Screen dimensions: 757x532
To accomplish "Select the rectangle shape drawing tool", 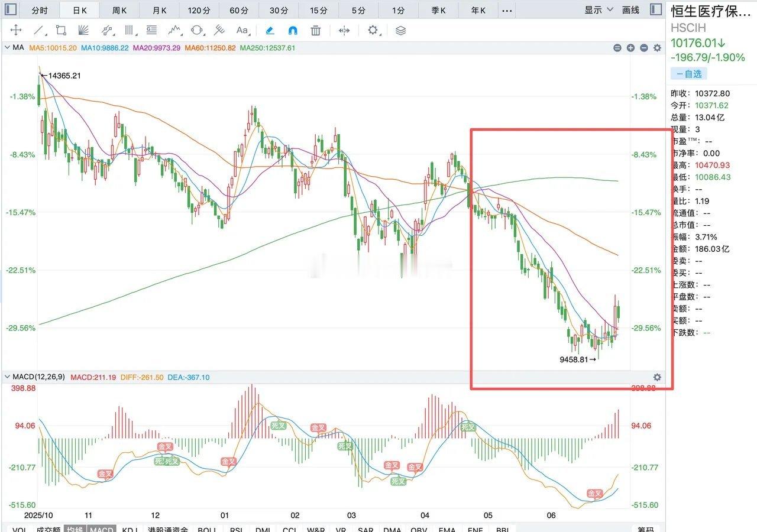I will (61, 30).
